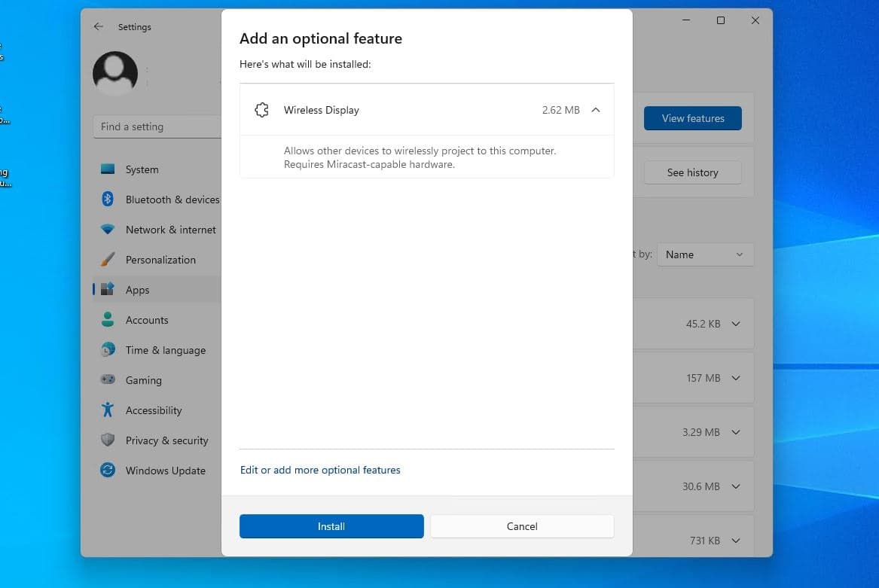Collapse the Wireless Display details chevron

pyautogui.click(x=596, y=110)
